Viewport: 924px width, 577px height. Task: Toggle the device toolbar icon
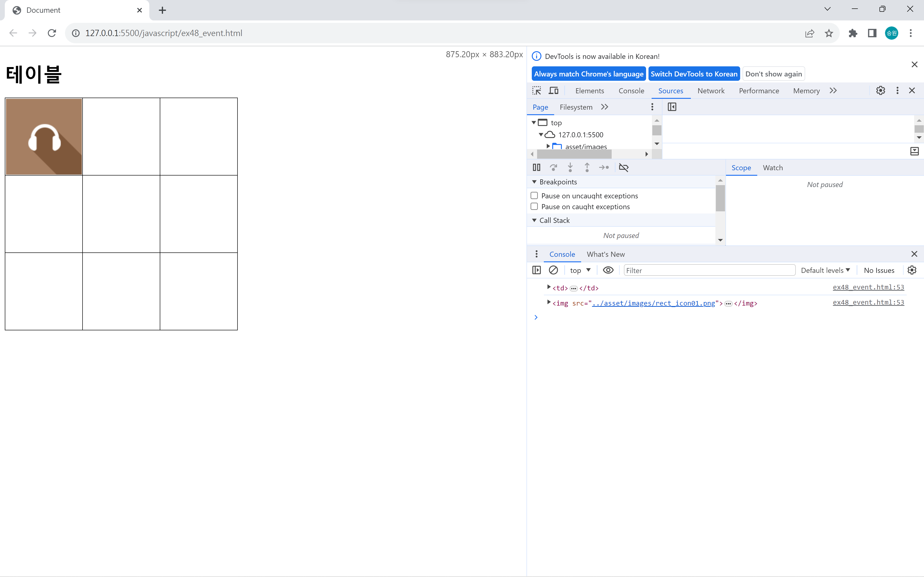click(x=553, y=90)
